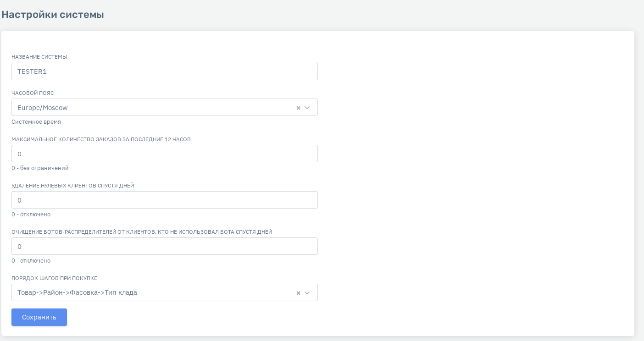Click the maximum orders per 12 hours input
Screen dimensions: 644x341
click(164, 154)
